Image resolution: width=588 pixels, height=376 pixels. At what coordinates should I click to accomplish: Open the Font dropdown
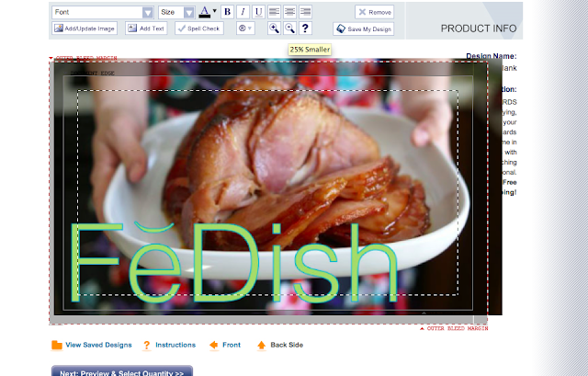point(103,12)
